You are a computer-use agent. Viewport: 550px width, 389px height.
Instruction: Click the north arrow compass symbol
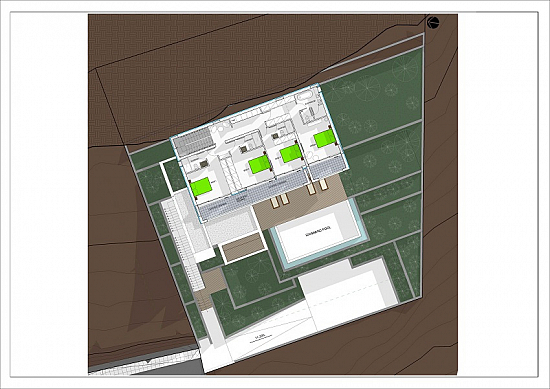[x=433, y=22]
